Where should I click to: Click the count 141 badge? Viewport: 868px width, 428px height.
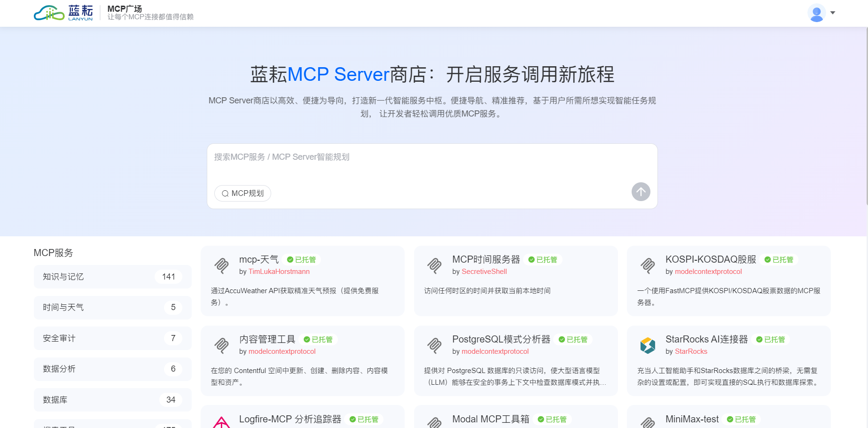[x=168, y=277]
